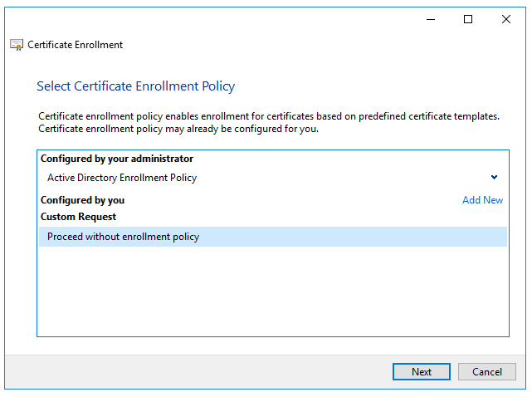Minimize the Certificate Enrollment window
The image size is (532, 397).
pos(430,19)
